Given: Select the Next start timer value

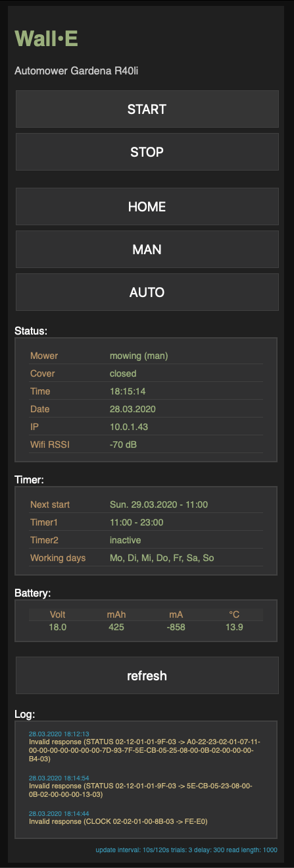Looking at the screenshot, I should [159, 504].
